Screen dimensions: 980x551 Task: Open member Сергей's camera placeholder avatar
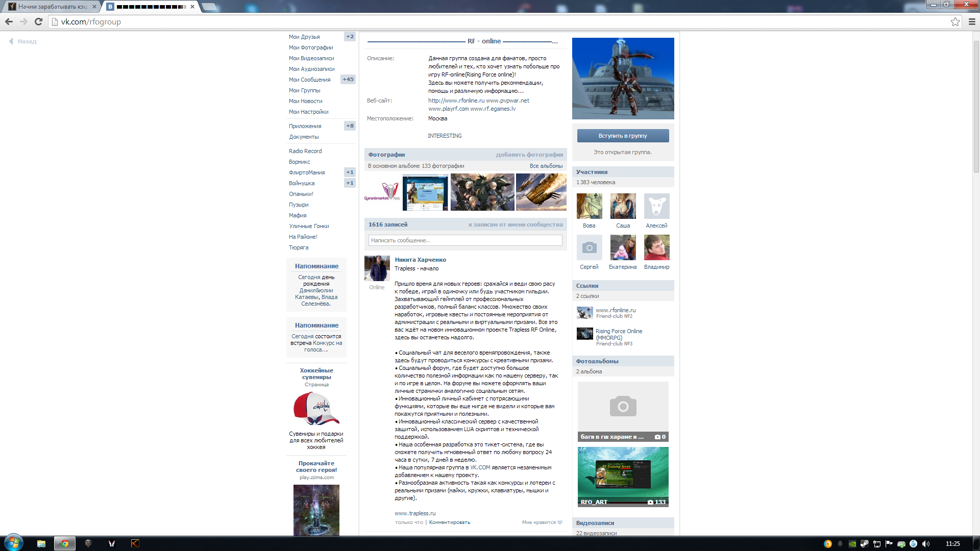(589, 247)
